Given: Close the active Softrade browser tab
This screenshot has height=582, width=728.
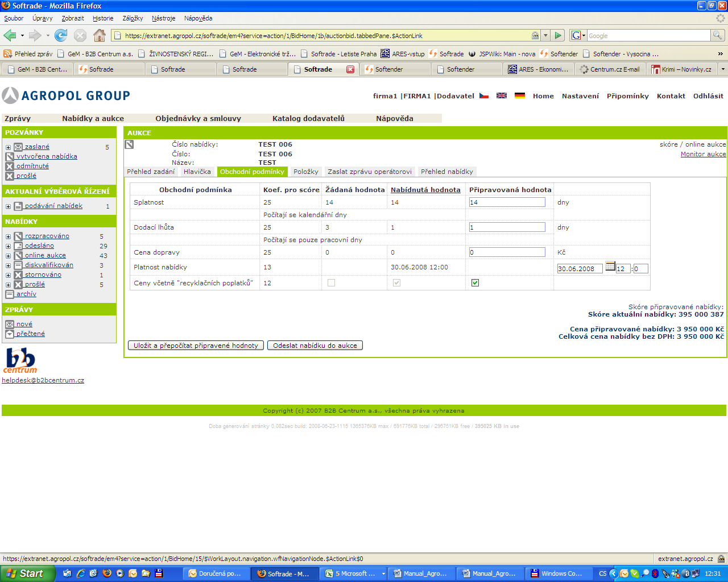Looking at the screenshot, I should click(x=350, y=69).
